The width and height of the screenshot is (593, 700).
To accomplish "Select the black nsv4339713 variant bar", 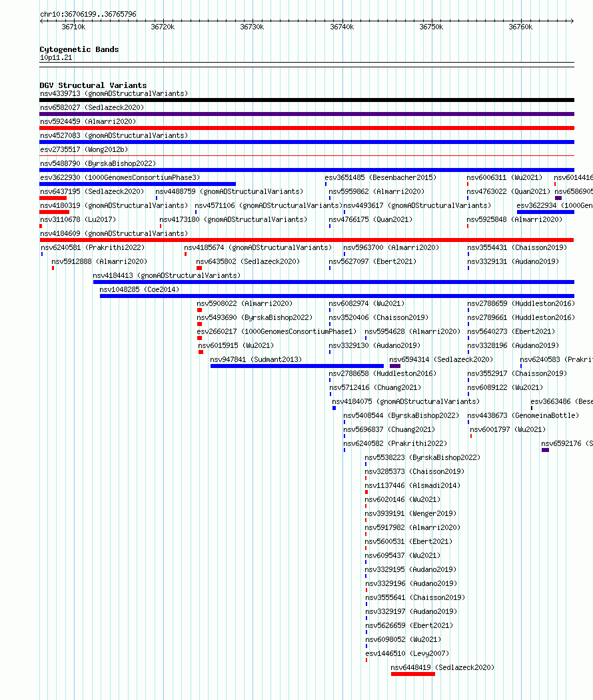I will pyautogui.click(x=306, y=100).
